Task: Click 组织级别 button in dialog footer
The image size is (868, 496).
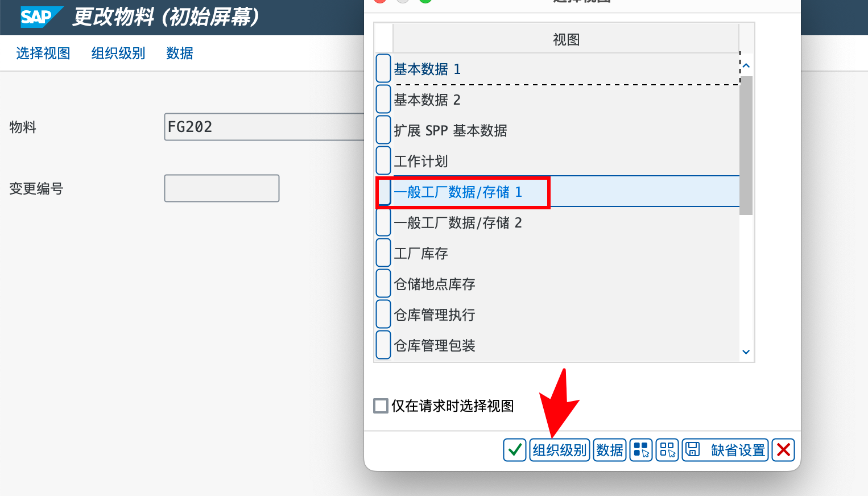Action: 559,450
